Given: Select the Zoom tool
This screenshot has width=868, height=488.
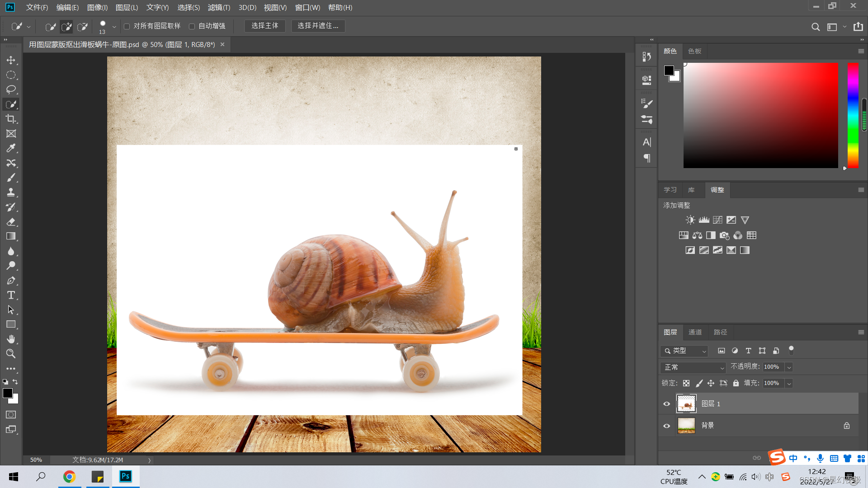Looking at the screenshot, I should coord(11,354).
